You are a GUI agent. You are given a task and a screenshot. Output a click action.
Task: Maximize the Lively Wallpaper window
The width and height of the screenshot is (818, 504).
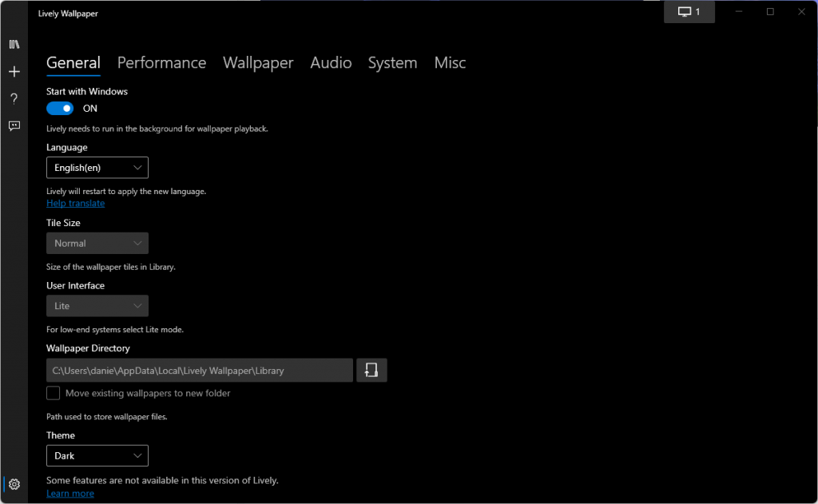pos(770,11)
